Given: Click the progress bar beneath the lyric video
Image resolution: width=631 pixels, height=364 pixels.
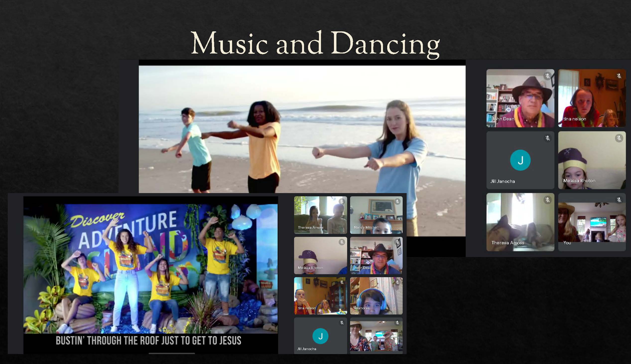Looking at the screenshot, I should [x=172, y=353].
